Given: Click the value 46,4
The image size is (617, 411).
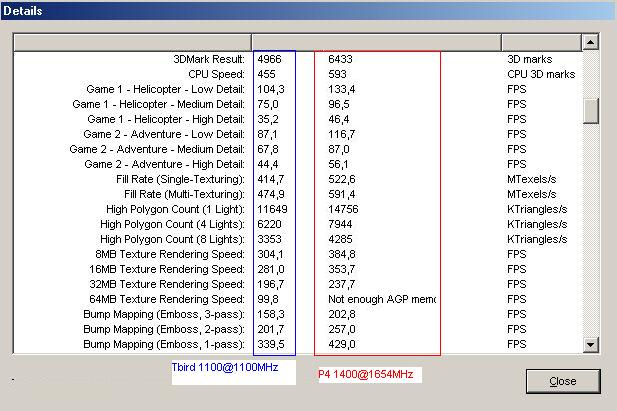Looking at the screenshot, I should tap(339, 119).
